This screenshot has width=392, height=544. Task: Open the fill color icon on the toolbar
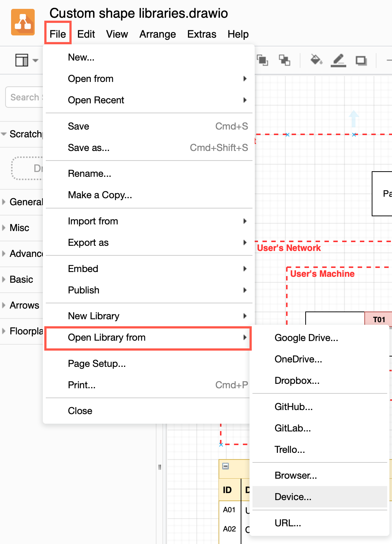click(x=317, y=60)
